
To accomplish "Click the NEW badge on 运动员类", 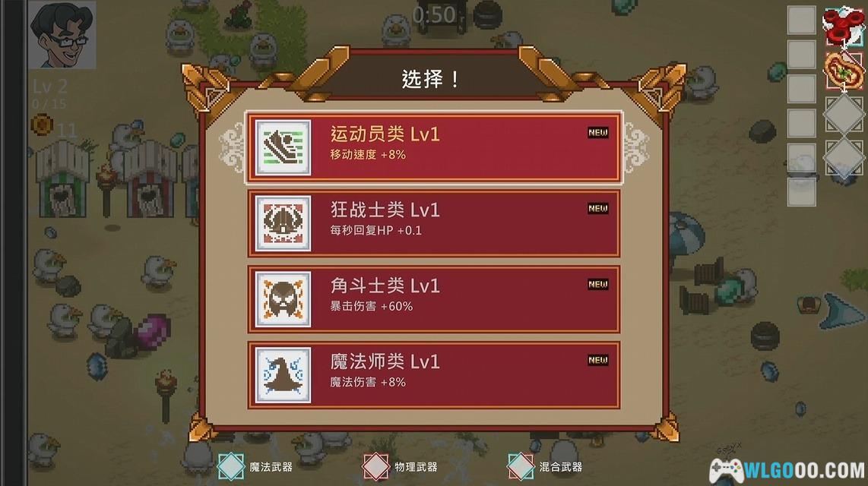I will point(598,133).
